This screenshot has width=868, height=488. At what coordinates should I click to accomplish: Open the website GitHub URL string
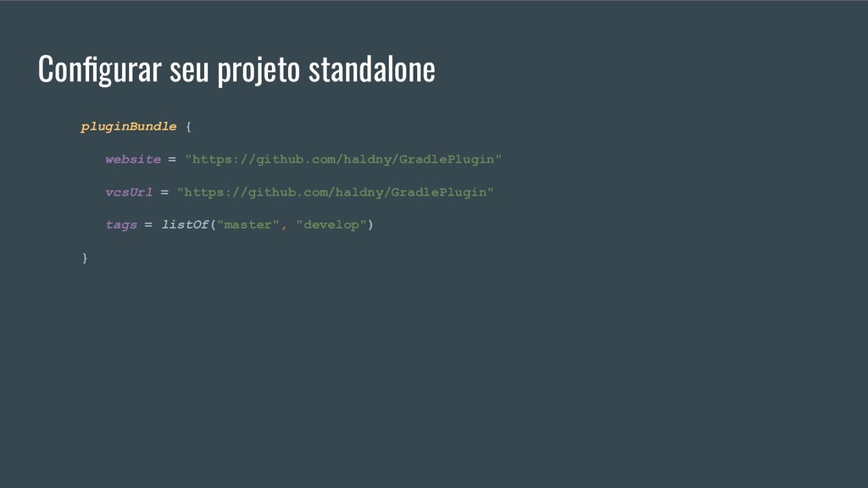pyautogui.click(x=343, y=160)
